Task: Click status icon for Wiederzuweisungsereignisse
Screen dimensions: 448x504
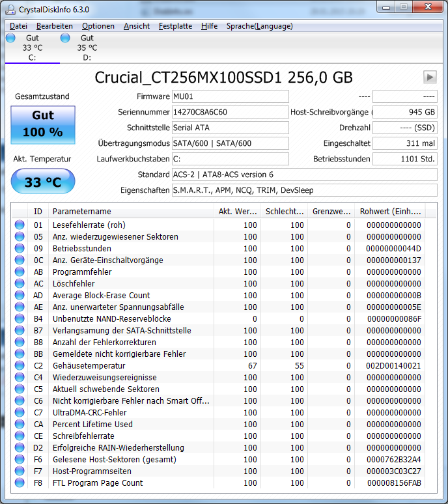Action: click(x=20, y=378)
